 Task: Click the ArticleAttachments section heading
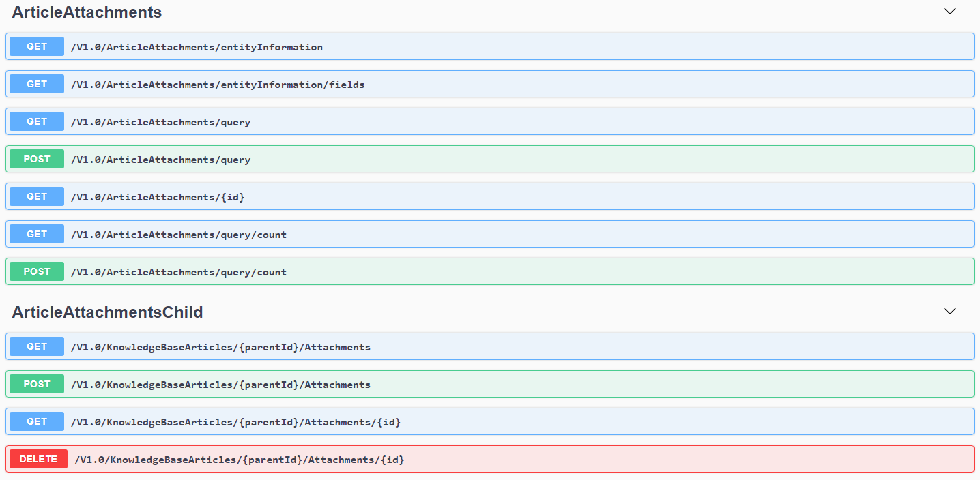[x=87, y=12]
